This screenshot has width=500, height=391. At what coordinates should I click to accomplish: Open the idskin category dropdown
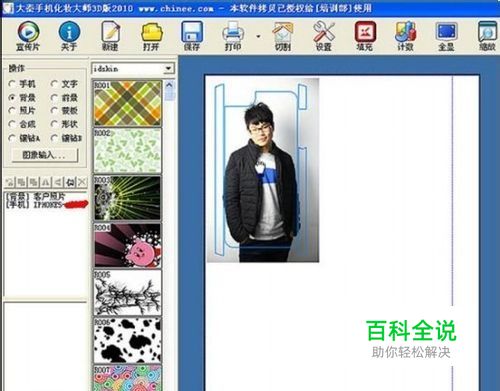tap(169, 69)
